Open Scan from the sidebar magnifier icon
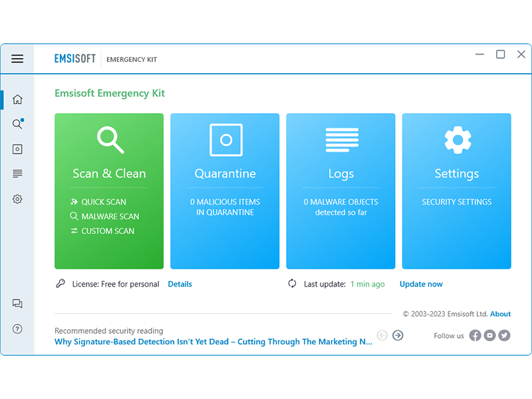 (x=17, y=124)
